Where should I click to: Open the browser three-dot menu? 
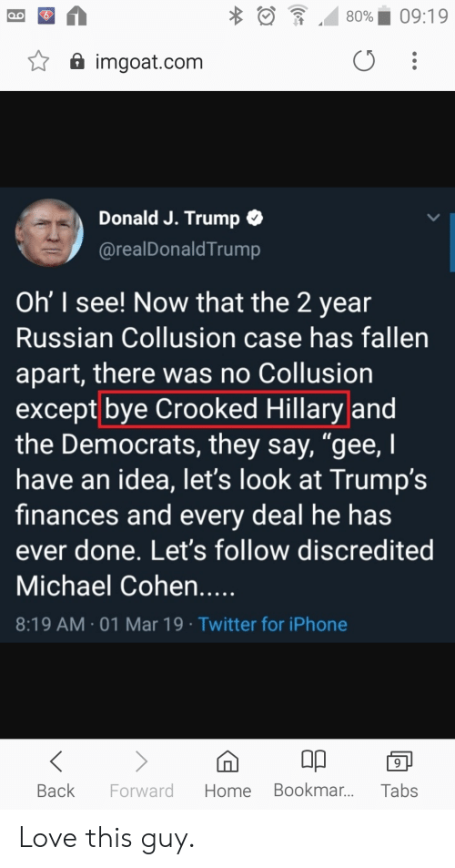click(413, 61)
